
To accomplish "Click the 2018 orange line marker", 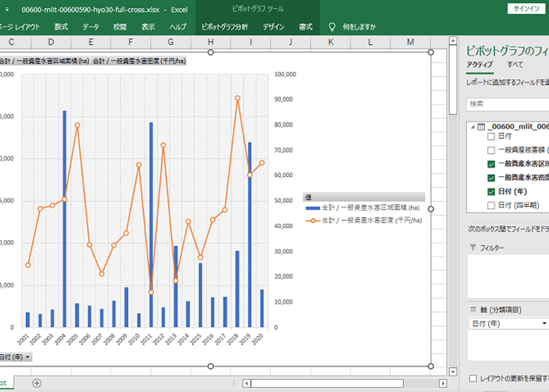I will tap(238, 99).
